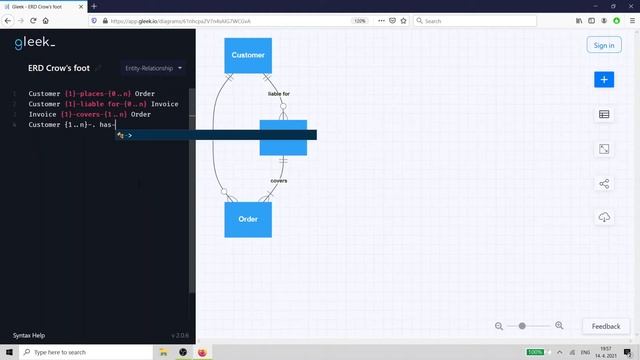The height and width of the screenshot is (360, 640).
Task: Click the ENG language indicator
Action: pyautogui.click(x=585, y=352)
